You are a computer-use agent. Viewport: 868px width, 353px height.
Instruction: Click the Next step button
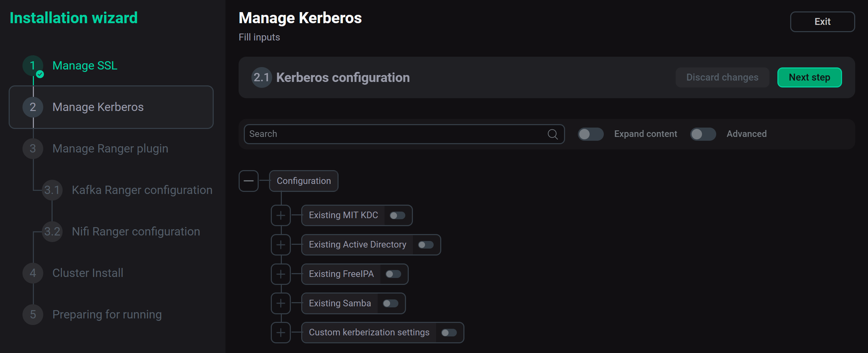tap(809, 77)
